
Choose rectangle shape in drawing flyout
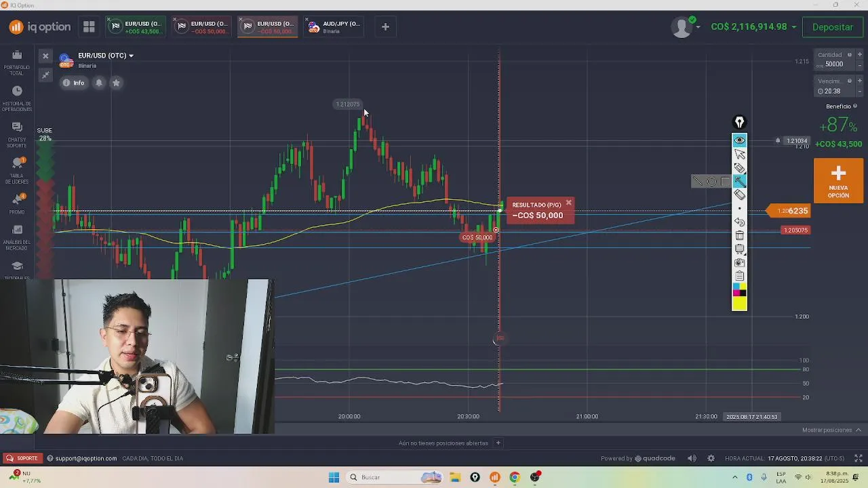[724, 181]
